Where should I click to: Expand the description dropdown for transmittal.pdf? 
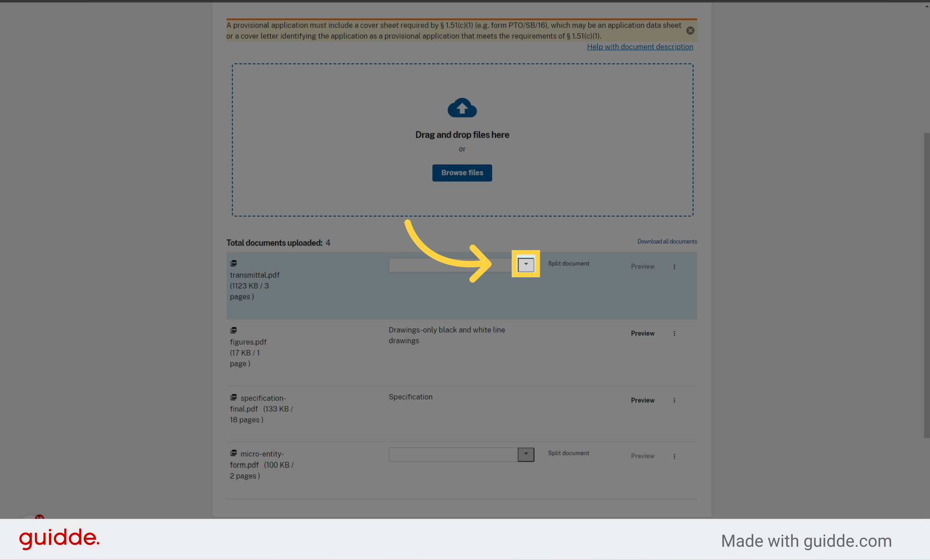(526, 264)
